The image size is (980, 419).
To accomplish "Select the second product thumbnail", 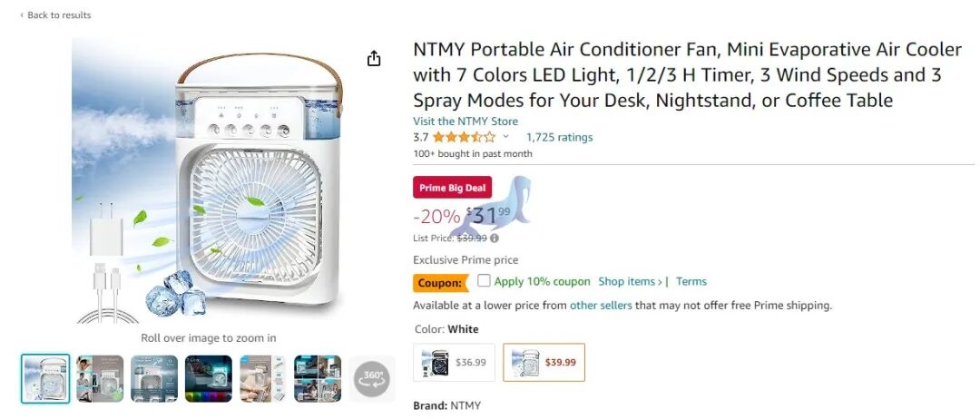I will click(100, 378).
